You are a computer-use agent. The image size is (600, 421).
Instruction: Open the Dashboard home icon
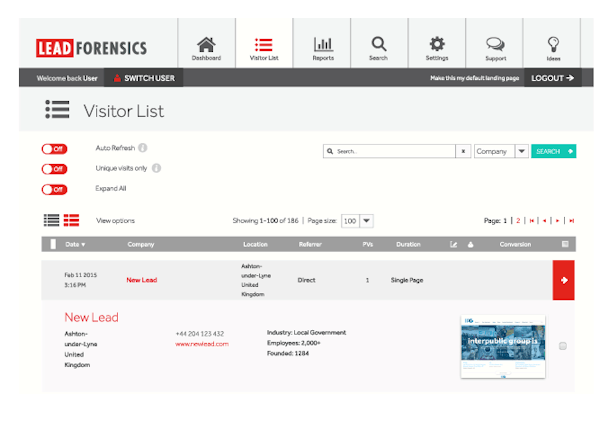(206, 45)
